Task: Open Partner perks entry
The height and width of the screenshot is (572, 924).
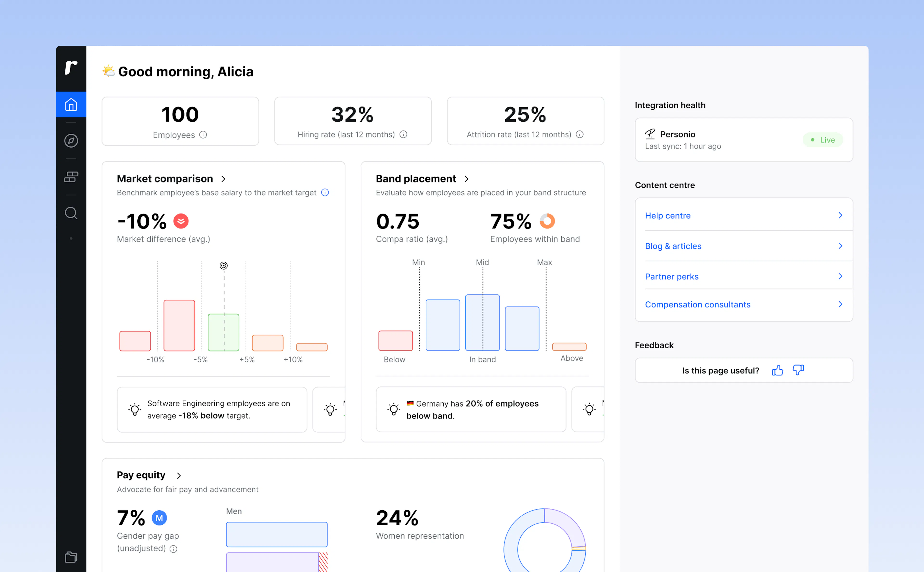Action: coord(744,276)
